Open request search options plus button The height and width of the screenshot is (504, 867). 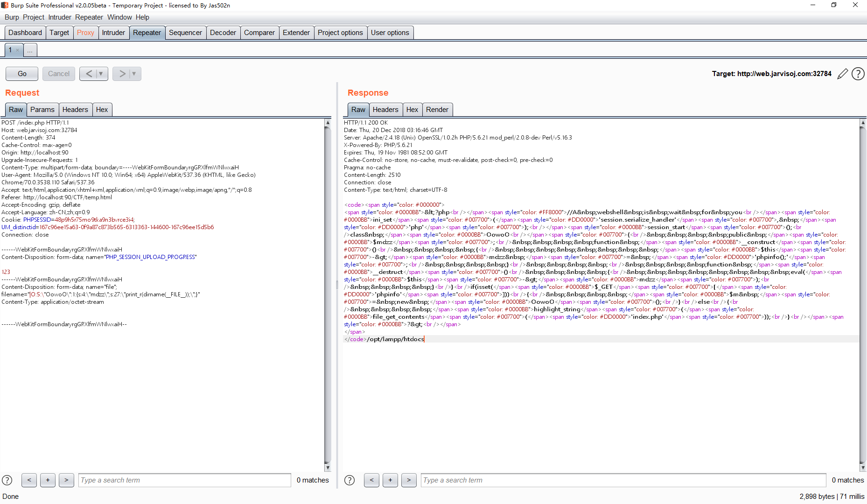pos(48,480)
